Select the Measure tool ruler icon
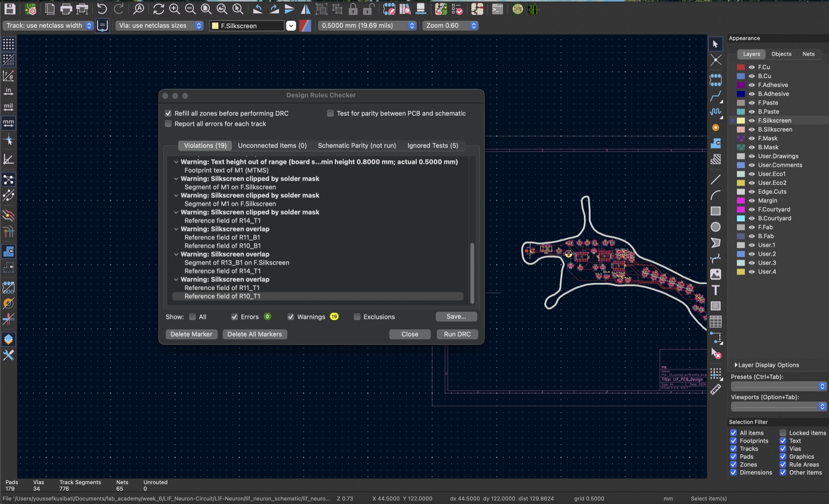 [x=716, y=389]
